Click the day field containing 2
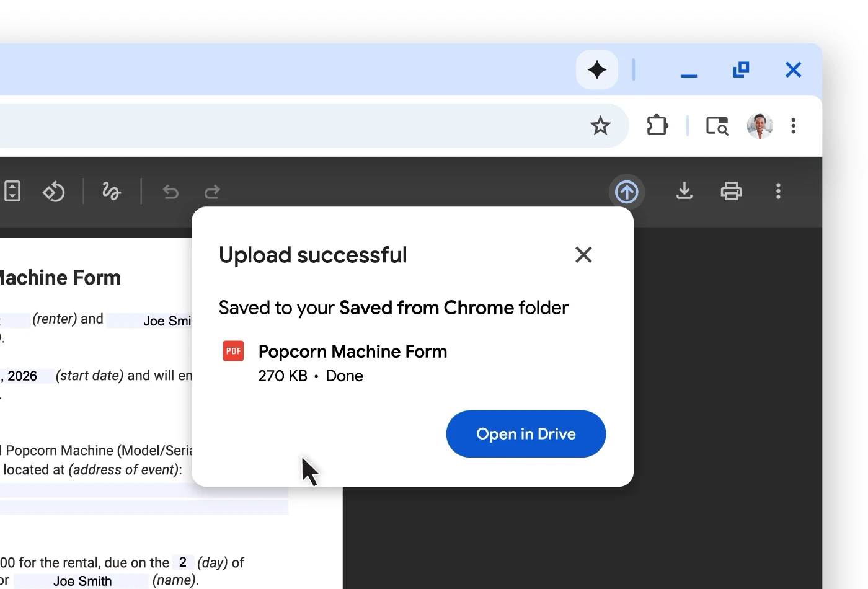 (x=183, y=562)
